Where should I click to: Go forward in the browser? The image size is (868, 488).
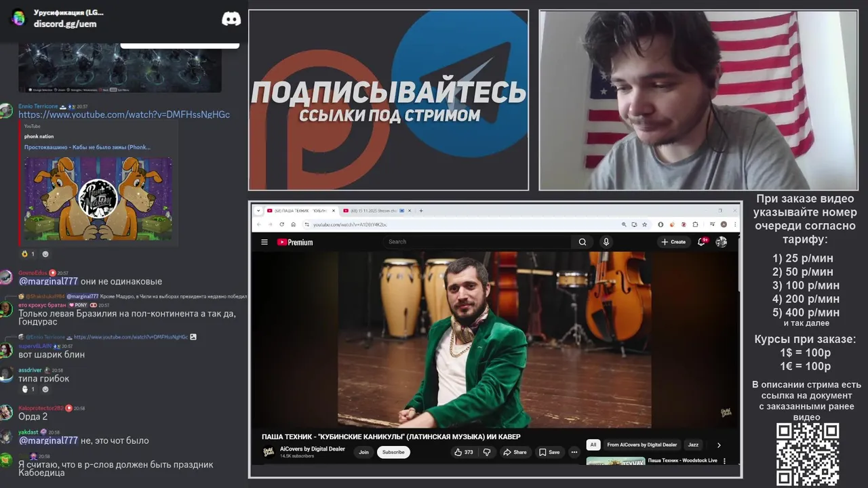pyautogui.click(x=270, y=224)
